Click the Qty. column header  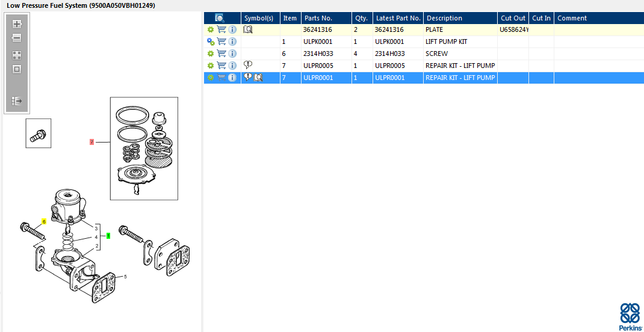coord(362,18)
